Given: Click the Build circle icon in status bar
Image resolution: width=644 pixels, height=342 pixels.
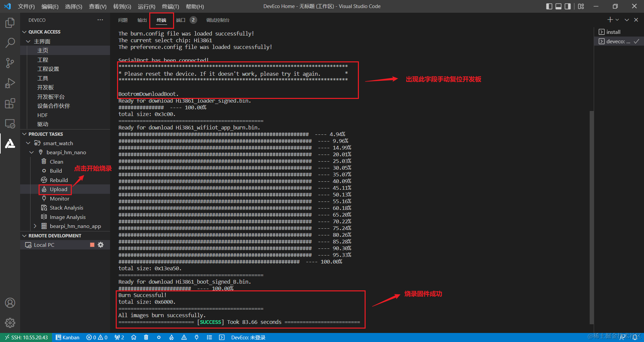Looking at the screenshot, I should pyautogui.click(x=159, y=337).
